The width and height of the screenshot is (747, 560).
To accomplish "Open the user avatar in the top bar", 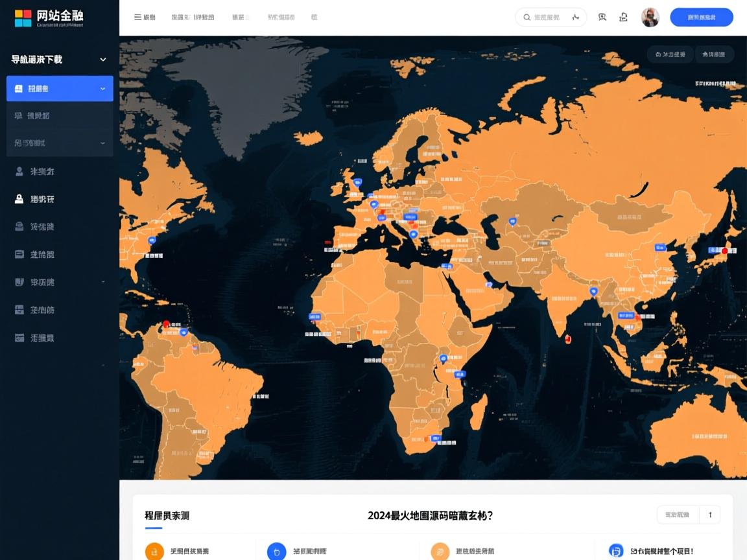I will (650, 17).
